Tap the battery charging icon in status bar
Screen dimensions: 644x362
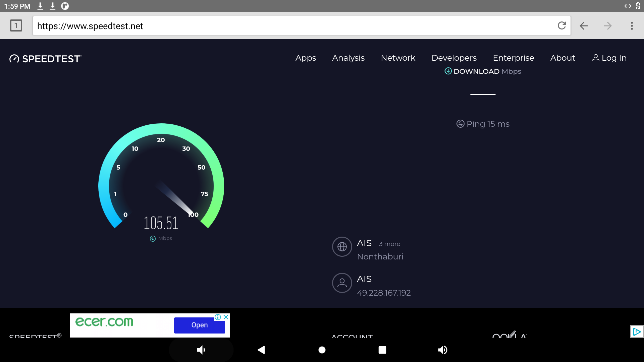638,6
